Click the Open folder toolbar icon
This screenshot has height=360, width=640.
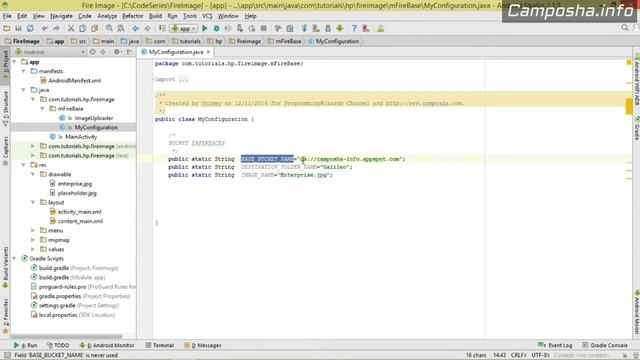[x=7, y=28]
